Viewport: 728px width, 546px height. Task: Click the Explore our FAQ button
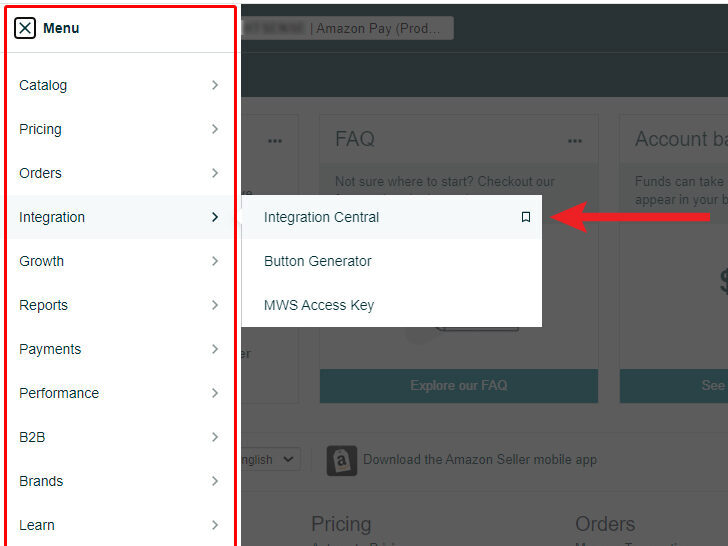pos(459,386)
